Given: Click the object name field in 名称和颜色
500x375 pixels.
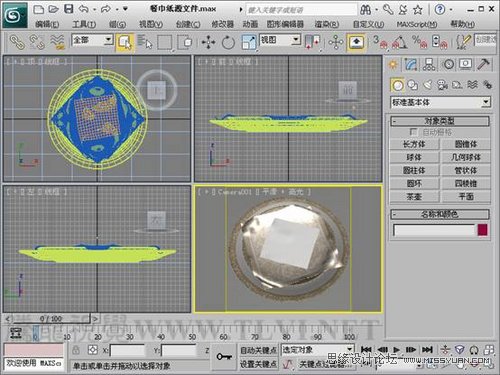Looking at the screenshot, I should pyautogui.click(x=433, y=230).
